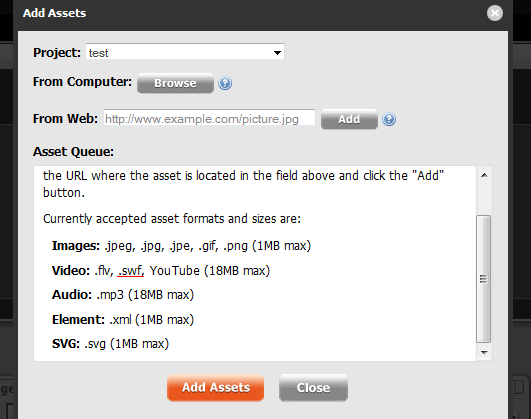
Task: Focus the From Web URL input field
Action: [x=209, y=119]
